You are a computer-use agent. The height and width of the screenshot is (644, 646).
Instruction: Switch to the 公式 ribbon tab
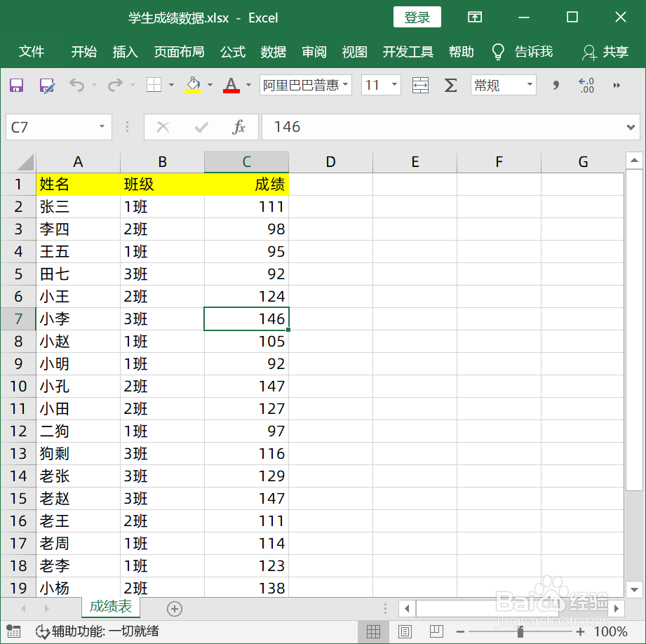pos(232,52)
